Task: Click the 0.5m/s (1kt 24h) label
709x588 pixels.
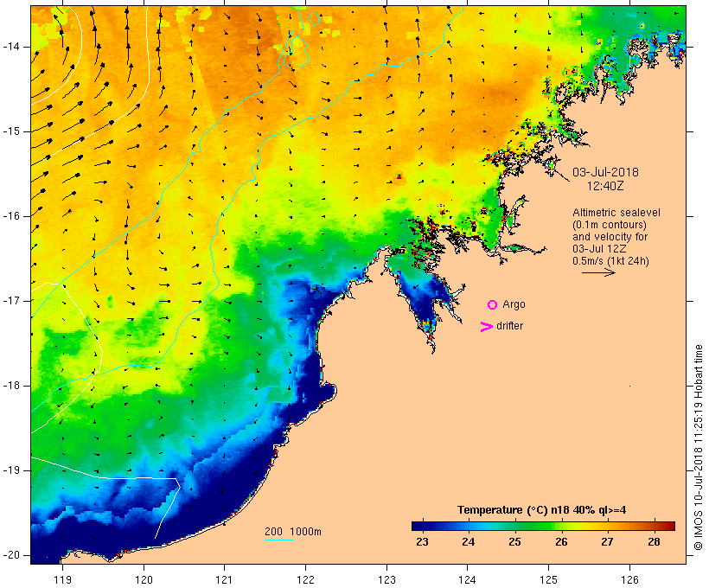Action: [x=610, y=261]
